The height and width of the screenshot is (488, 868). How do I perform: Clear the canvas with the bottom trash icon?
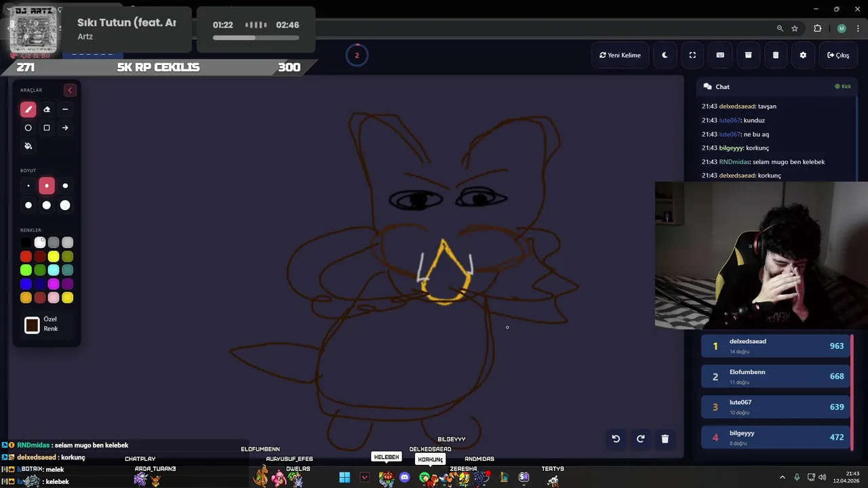pyautogui.click(x=665, y=439)
